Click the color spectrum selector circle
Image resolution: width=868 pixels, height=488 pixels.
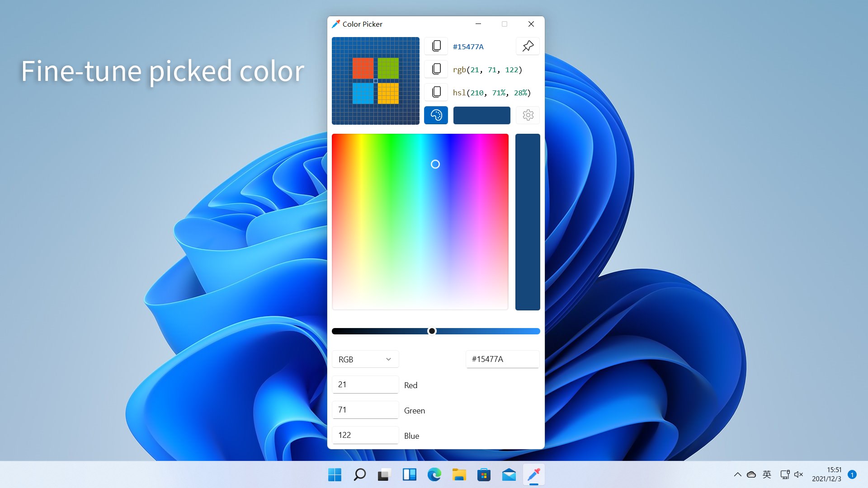[x=435, y=164]
